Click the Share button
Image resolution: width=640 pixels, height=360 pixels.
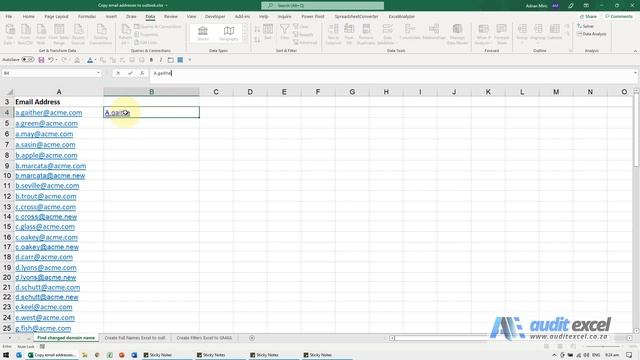pyautogui.click(x=589, y=16)
